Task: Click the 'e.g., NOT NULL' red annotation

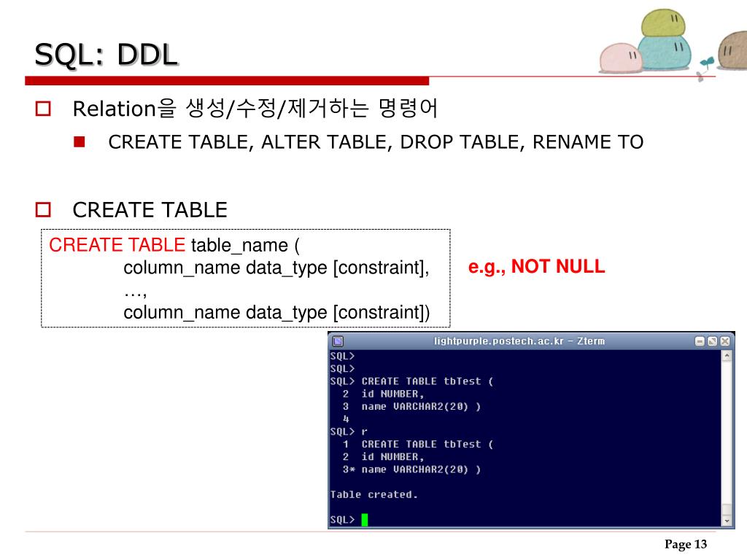Action: pos(536,266)
